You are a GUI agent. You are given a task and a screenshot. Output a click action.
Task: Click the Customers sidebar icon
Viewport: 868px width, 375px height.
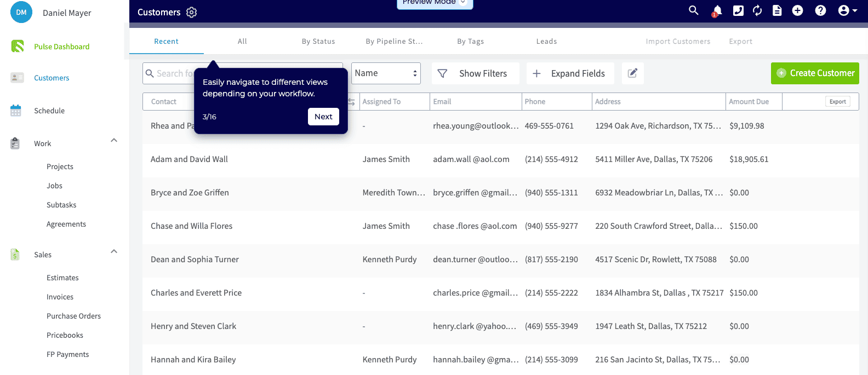click(17, 78)
